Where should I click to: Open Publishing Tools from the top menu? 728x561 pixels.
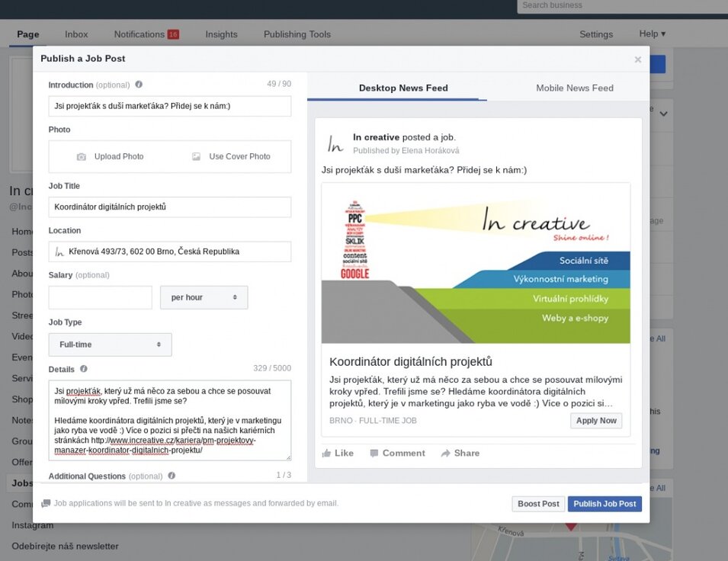[x=297, y=34]
